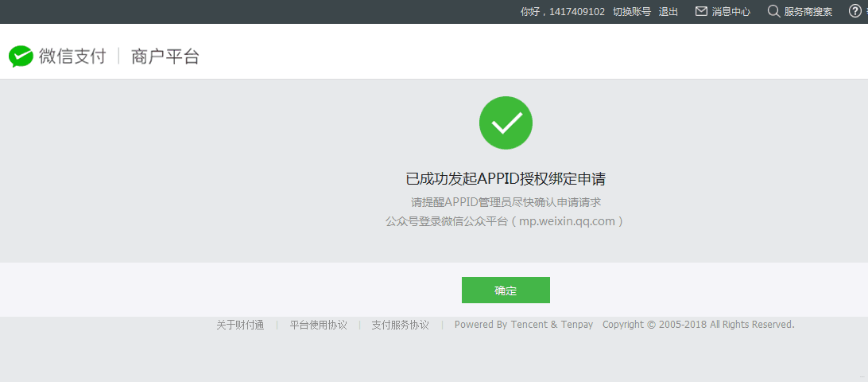Viewport: 868px width, 382px height.
Task: Click the 微信支付 brand text
Action: click(x=72, y=57)
